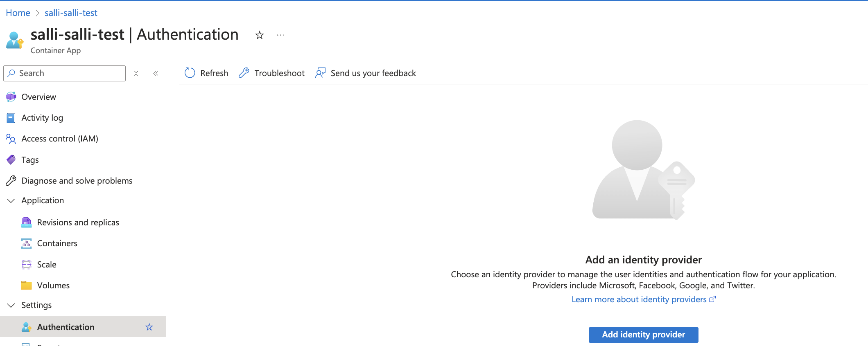Viewport: 868px width, 346px height.
Task: Click the Activity log book icon
Action: coord(11,118)
